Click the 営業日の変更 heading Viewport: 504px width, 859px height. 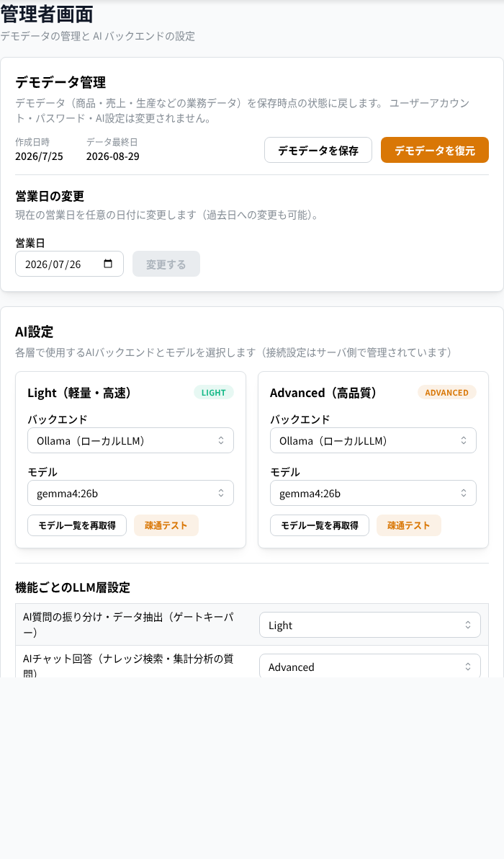coord(50,196)
